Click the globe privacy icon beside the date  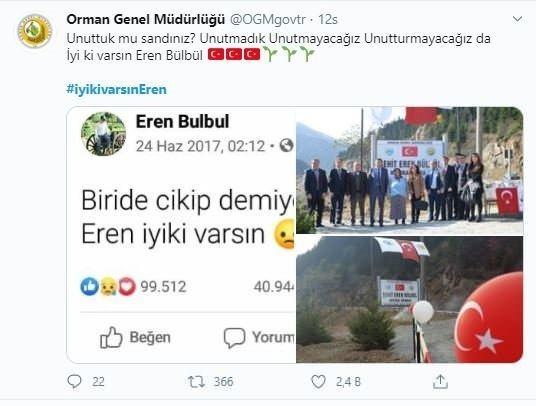(x=286, y=146)
